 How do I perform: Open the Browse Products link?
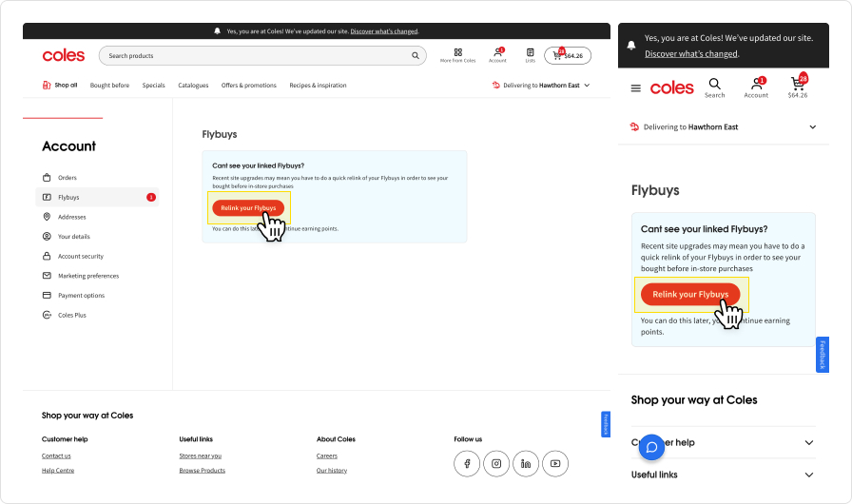point(203,471)
